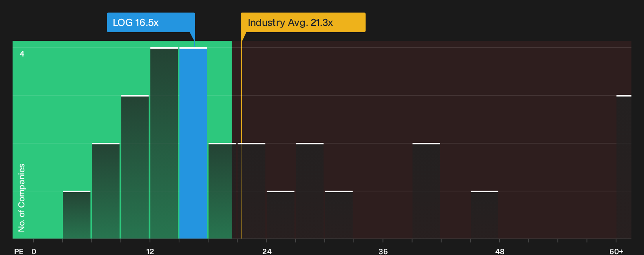Click the x-axis value '12'
The height and width of the screenshot is (255, 644).
pyautogui.click(x=150, y=251)
